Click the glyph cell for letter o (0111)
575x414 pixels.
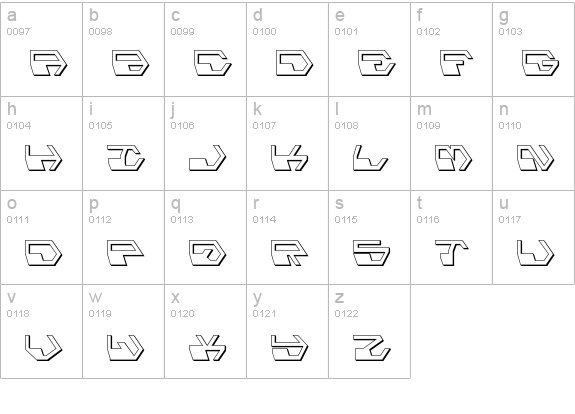click(x=41, y=237)
